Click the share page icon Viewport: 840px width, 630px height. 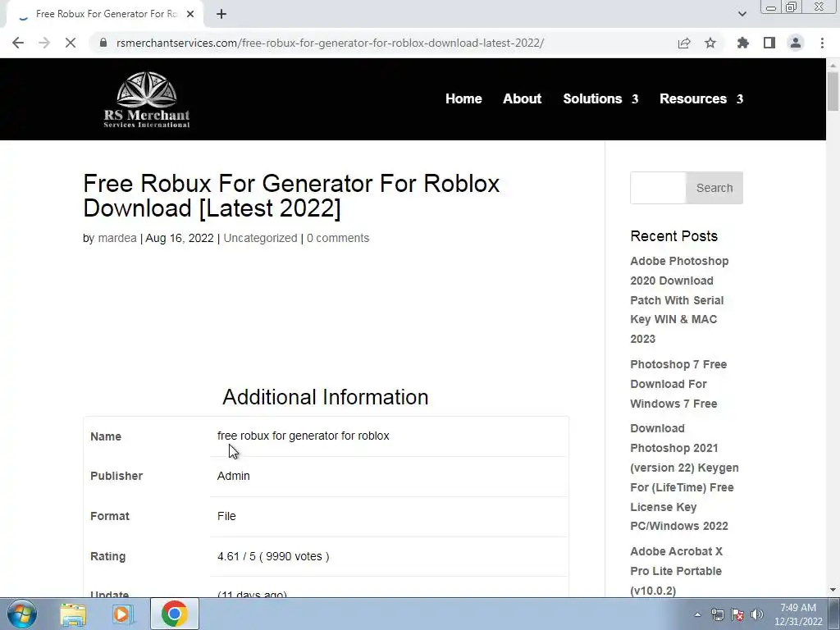point(684,43)
